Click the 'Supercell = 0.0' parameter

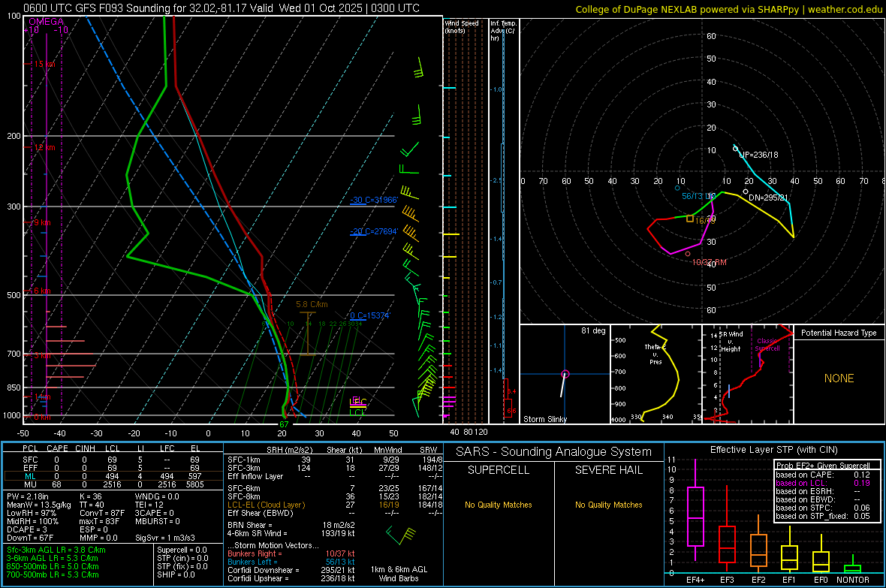[182, 550]
